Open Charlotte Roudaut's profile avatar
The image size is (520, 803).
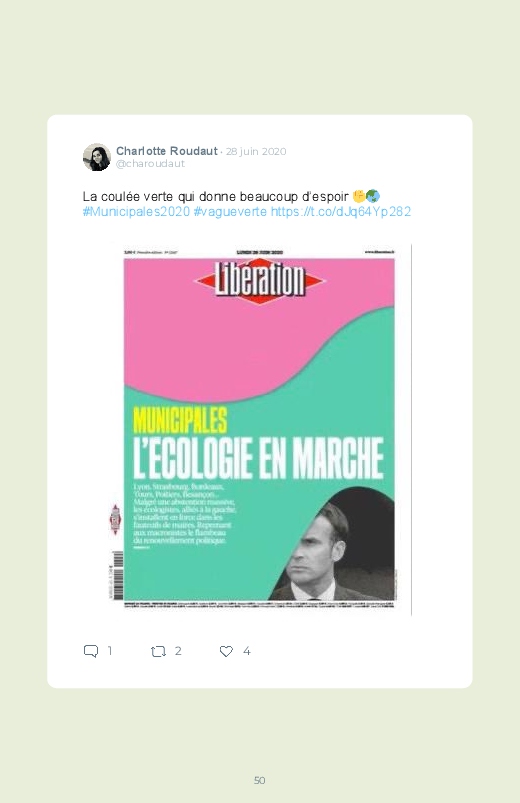[x=97, y=157]
